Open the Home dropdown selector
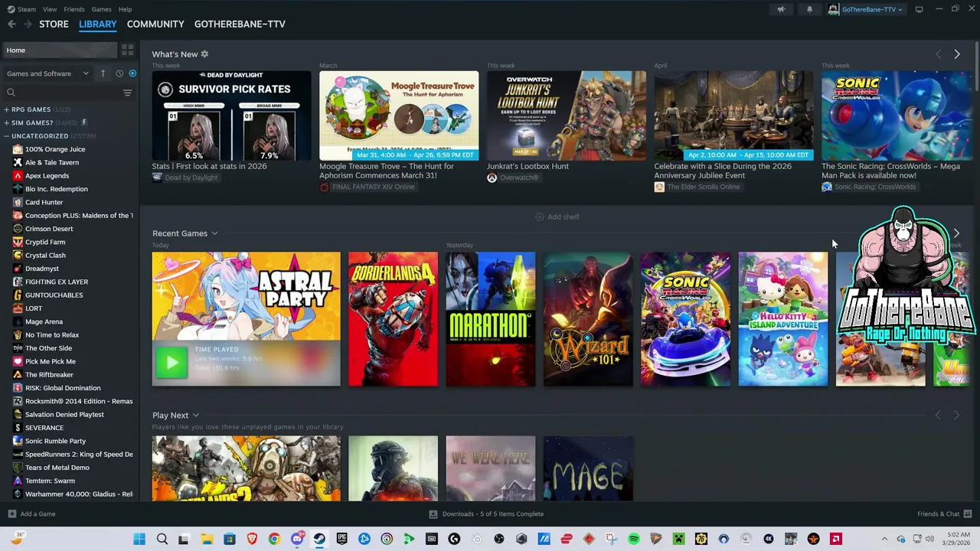The image size is (980, 551). pyautogui.click(x=60, y=51)
